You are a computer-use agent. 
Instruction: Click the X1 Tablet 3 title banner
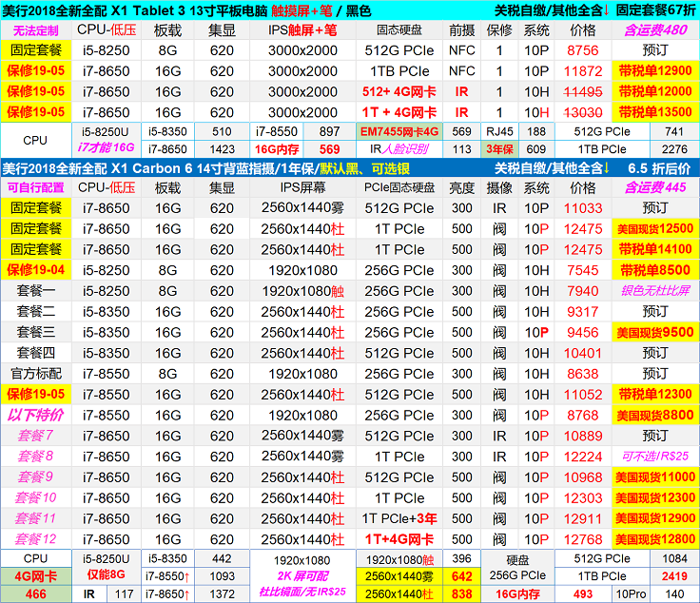pyautogui.click(x=350, y=10)
